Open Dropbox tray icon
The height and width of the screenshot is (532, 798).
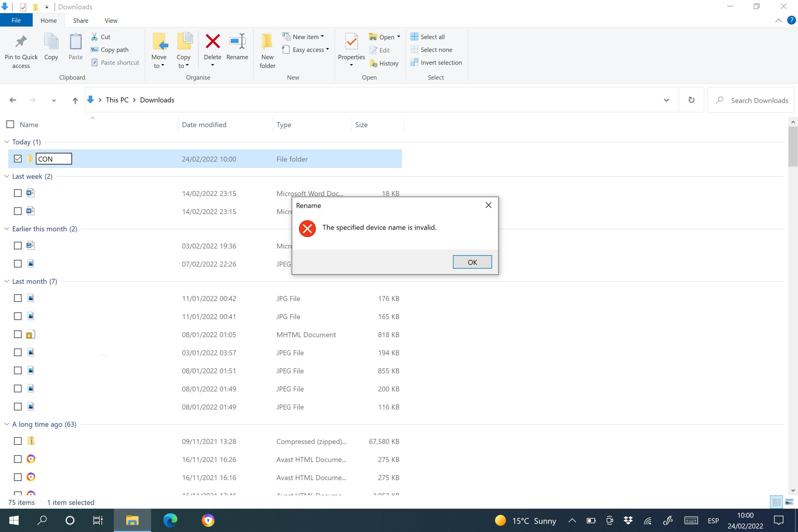(x=628, y=520)
